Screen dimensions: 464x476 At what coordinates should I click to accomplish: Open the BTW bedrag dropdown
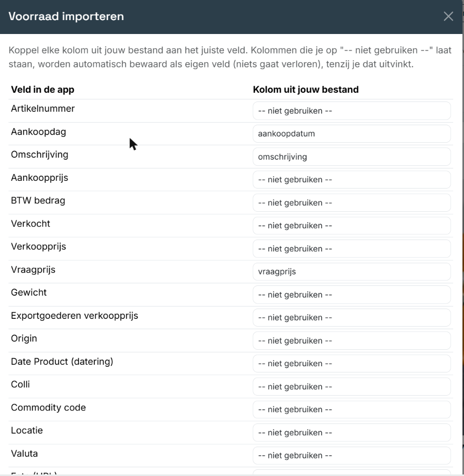click(x=352, y=203)
